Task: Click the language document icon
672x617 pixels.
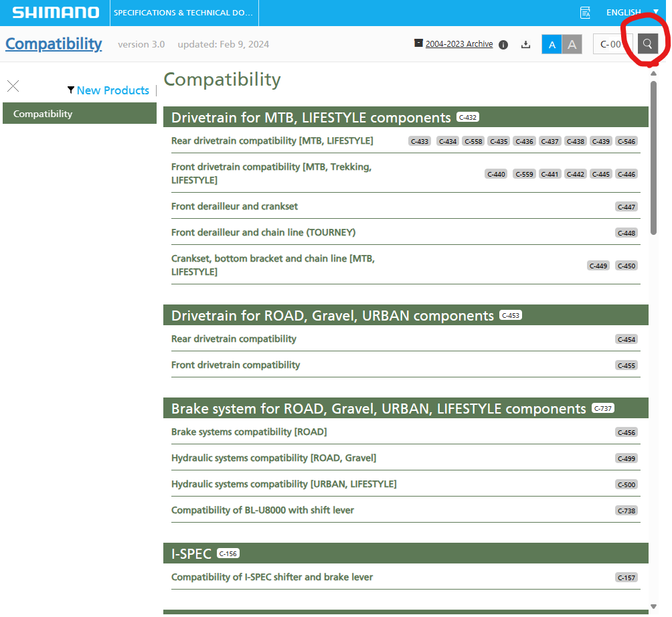Action: point(585,13)
